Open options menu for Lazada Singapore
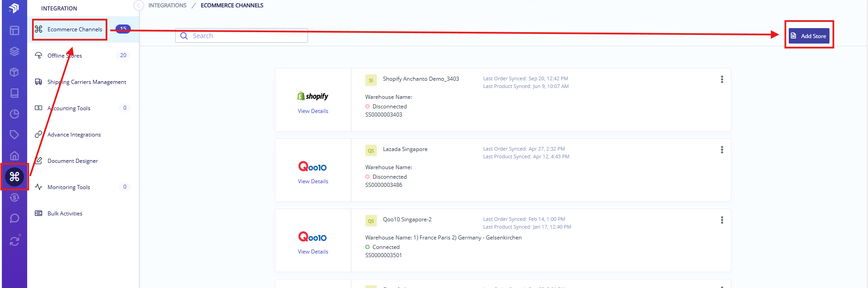Image resolution: width=868 pixels, height=288 pixels. [x=722, y=150]
